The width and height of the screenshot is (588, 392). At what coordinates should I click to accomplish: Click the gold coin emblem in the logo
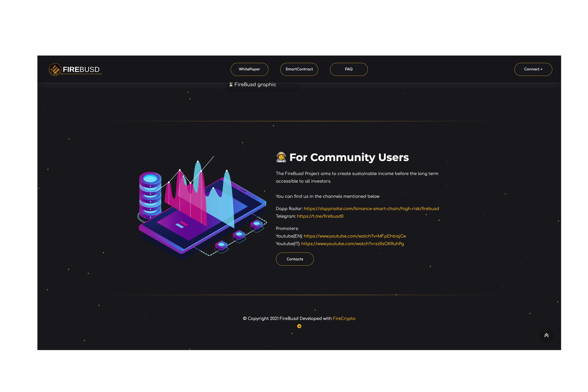coord(56,69)
